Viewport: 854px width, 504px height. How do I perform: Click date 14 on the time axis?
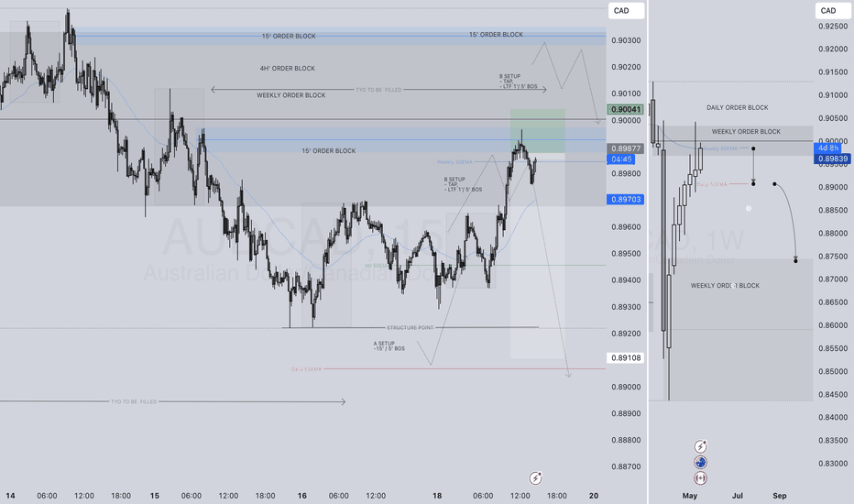10,496
